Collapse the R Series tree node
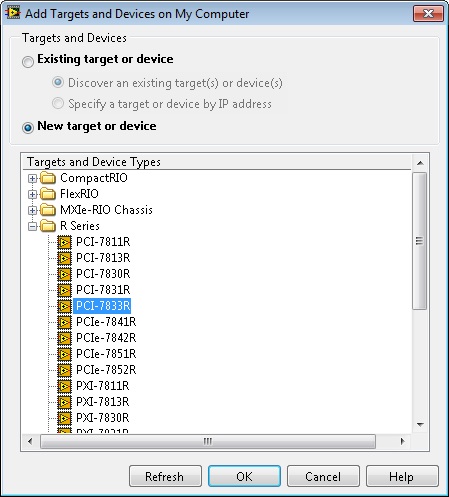This screenshot has height=497, width=449. coord(32,226)
